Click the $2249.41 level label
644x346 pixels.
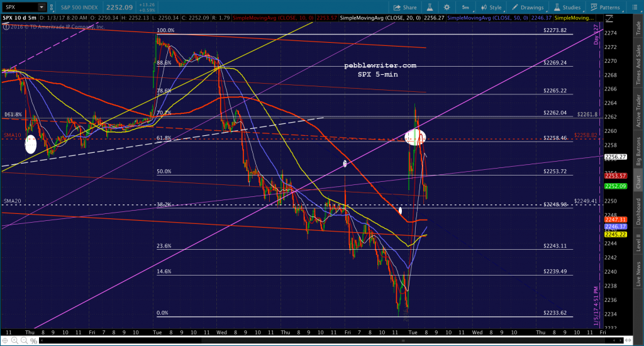point(586,201)
